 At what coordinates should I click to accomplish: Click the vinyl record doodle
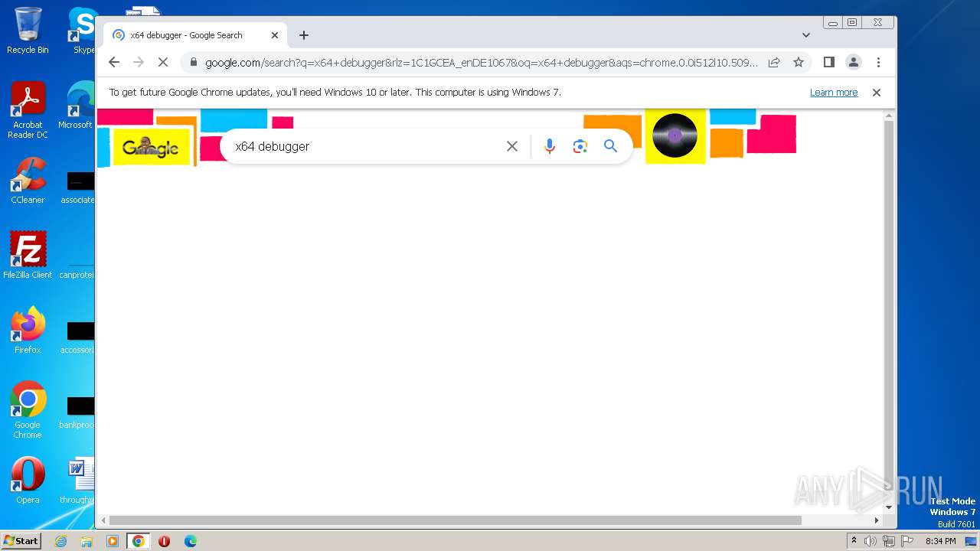coord(675,135)
